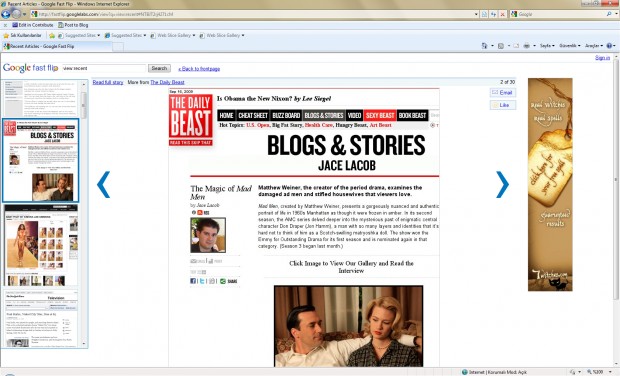Image resolution: width=620 pixels, height=376 pixels.
Task: Click the orange RSS icon under byline
Action: pyautogui.click(x=200, y=213)
